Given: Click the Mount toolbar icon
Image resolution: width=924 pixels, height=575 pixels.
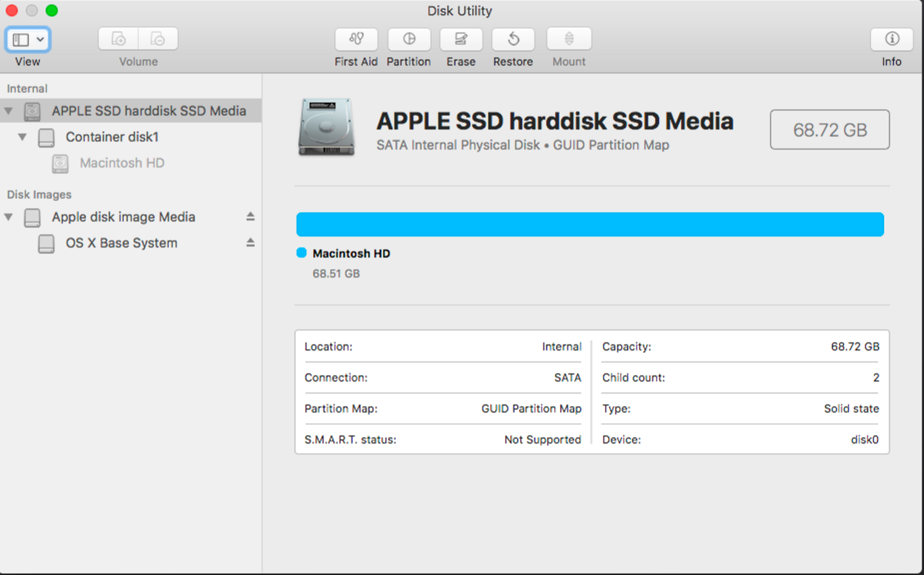Looking at the screenshot, I should click(569, 39).
